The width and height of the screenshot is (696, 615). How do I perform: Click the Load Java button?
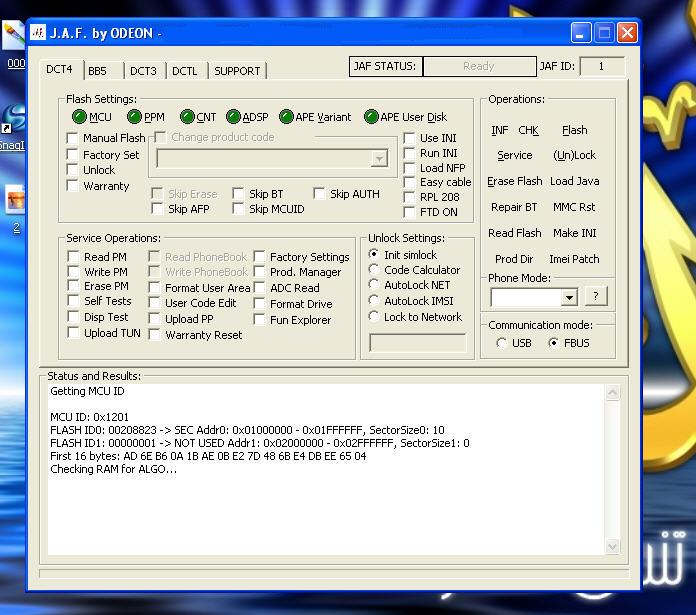tap(574, 181)
